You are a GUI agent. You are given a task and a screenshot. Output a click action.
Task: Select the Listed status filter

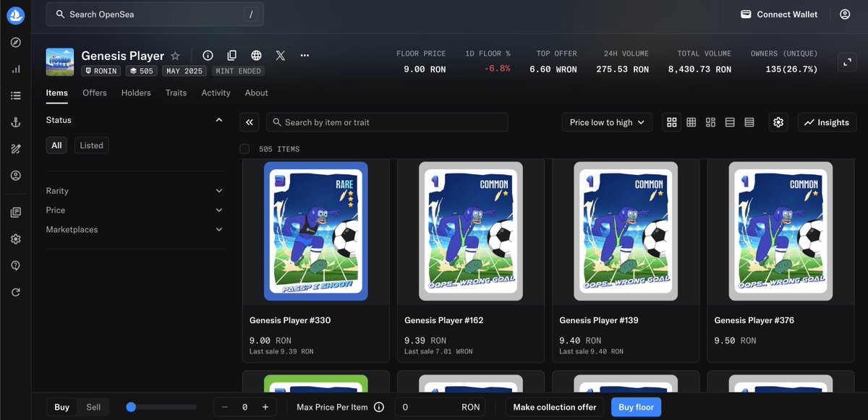pos(92,145)
